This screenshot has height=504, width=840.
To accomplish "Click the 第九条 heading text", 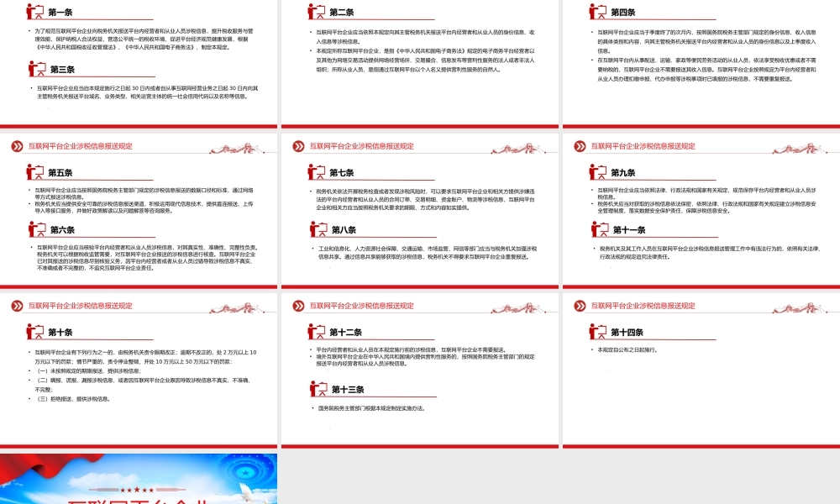I will coord(624,172).
